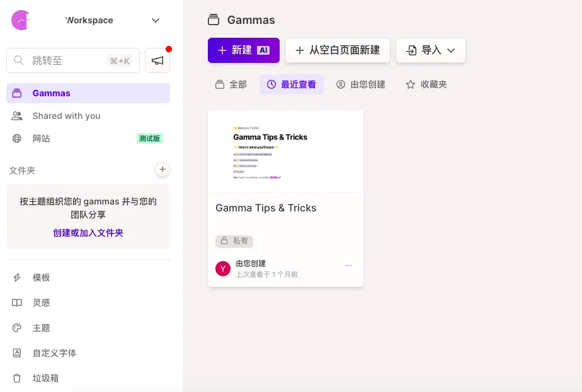Click the red Y user avatar
The height and width of the screenshot is (392, 582).
click(x=223, y=269)
